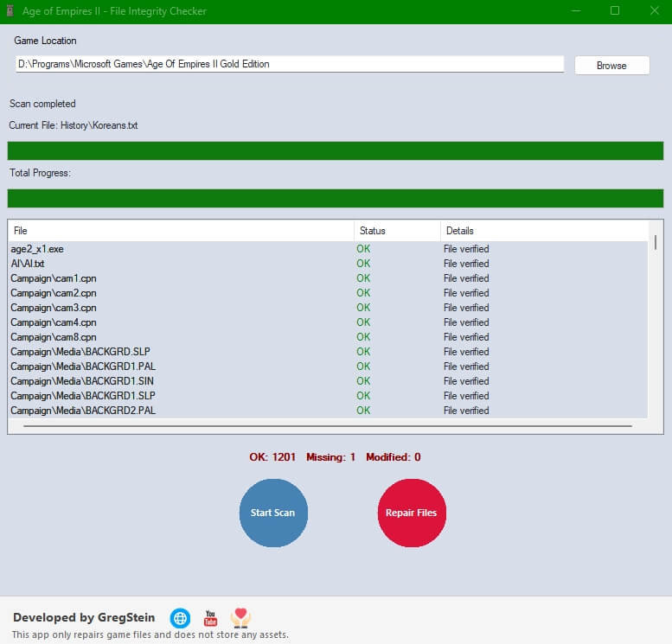Sort list by Status column header
Viewport: 672px width, 644px height.
397,231
